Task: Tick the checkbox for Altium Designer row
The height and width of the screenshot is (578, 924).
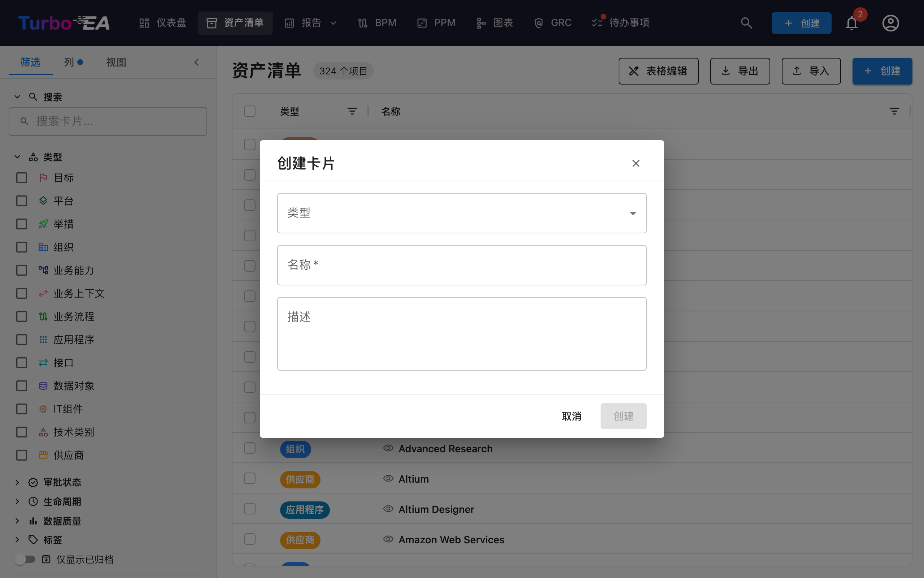Action: 250,509
